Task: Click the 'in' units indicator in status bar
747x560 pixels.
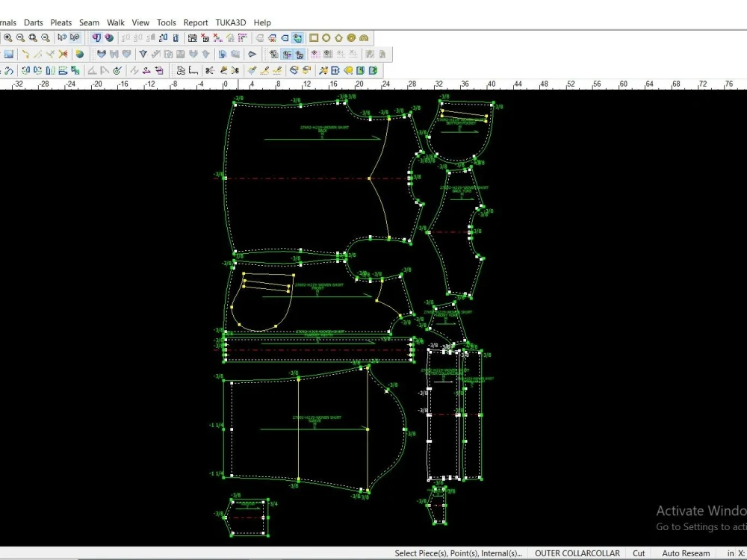Action: coord(731,553)
